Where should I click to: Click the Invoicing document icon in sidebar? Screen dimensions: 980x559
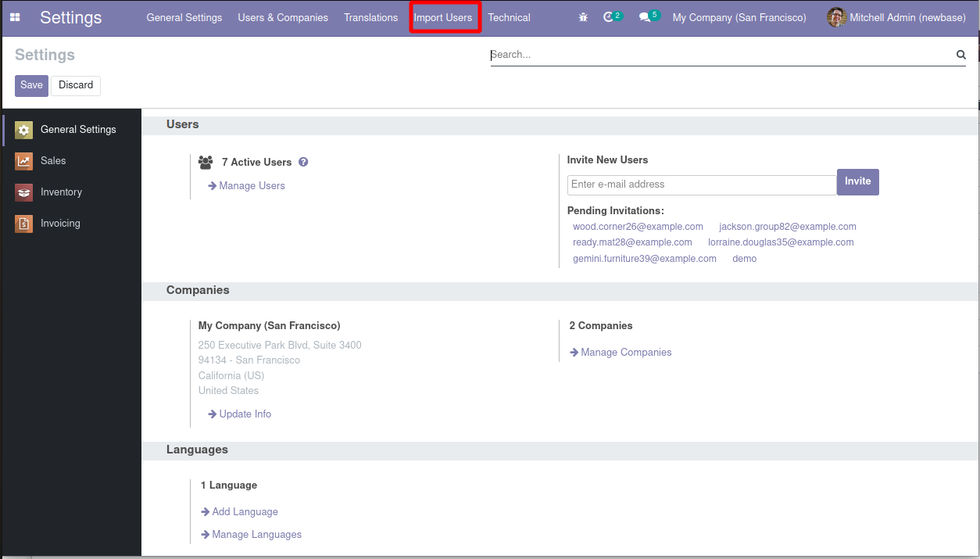point(23,224)
